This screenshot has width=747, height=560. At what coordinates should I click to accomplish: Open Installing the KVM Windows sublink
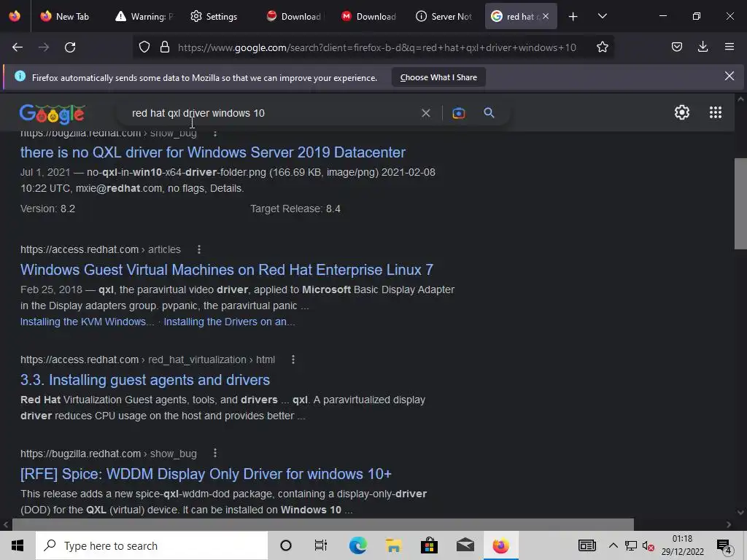point(88,322)
